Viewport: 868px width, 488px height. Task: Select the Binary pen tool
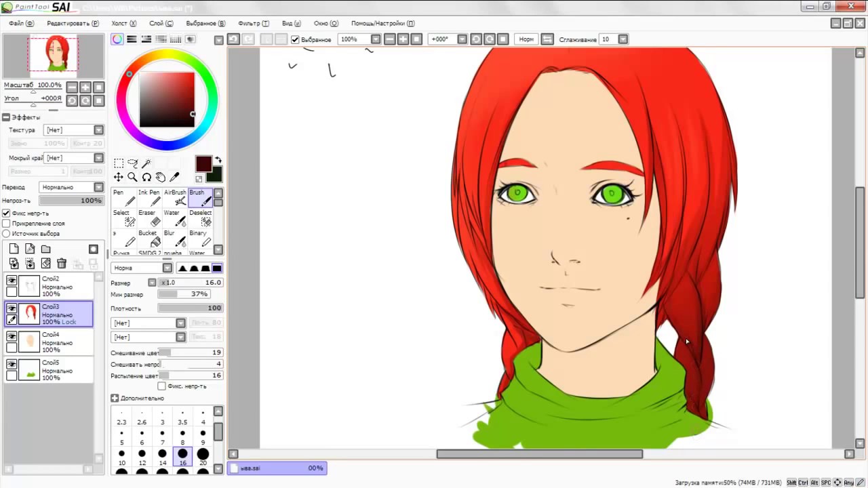click(x=201, y=238)
